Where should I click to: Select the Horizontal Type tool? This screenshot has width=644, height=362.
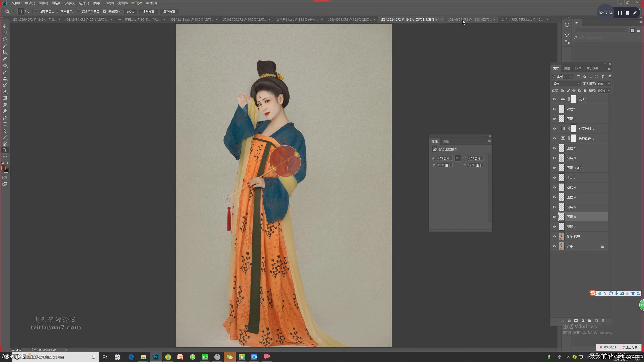coord(5,124)
